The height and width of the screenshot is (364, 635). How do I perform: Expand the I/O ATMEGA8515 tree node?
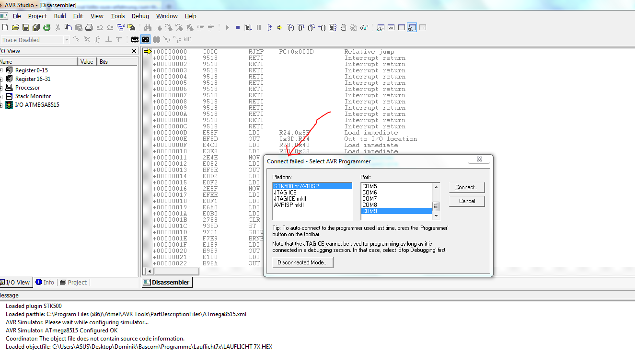pos(1,105)
